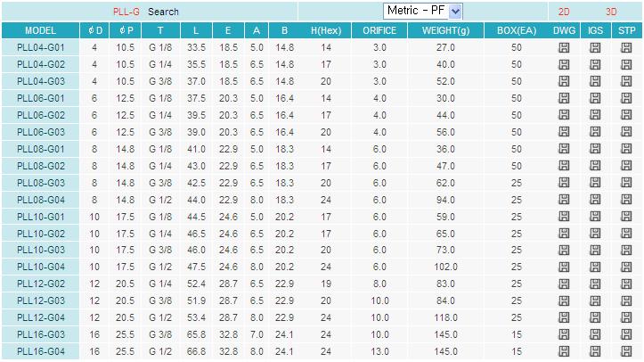Screen dimensions: 644x362
Task: Download DWG file for PLL08-G03
Action: click(x=563, y=183)
